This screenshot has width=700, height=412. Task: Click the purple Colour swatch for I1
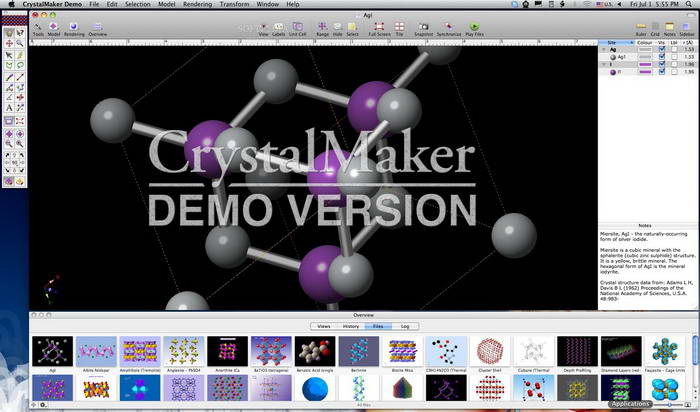click(645, 71)
